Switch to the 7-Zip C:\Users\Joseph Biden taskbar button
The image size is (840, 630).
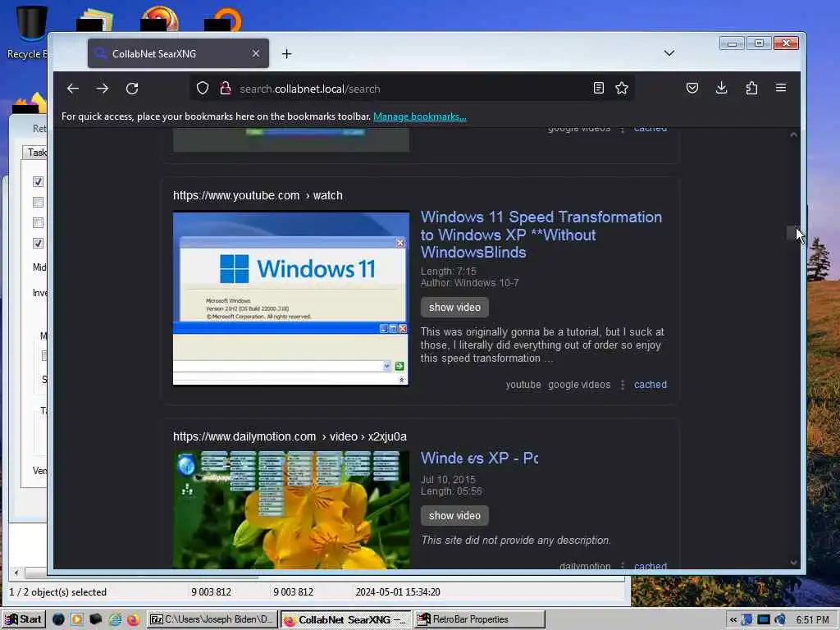(212, 619)
